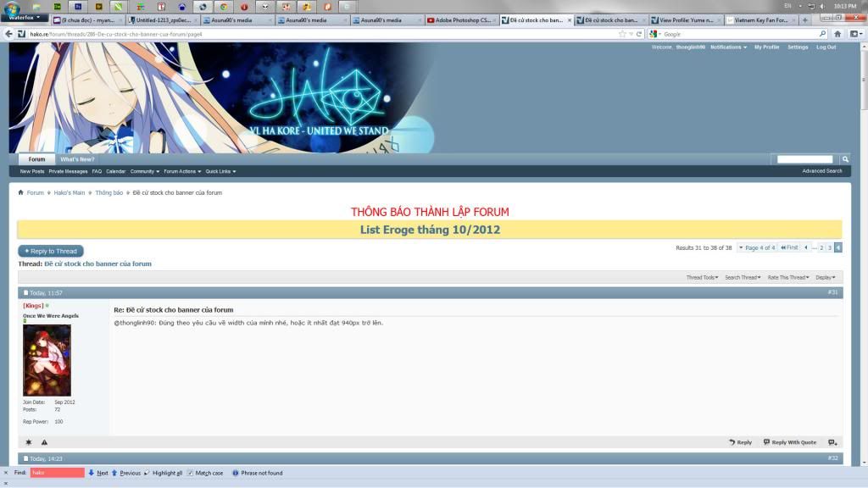The image size is (868, 488).
Task: Expand the Notifications dropdown
Action: (728, 47)
